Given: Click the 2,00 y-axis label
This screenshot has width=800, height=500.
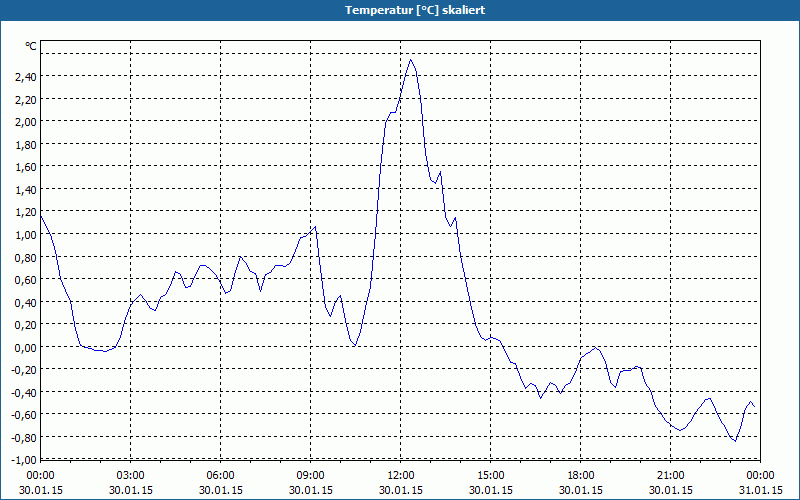Looking at the screenshot, I should coord(26,122).
